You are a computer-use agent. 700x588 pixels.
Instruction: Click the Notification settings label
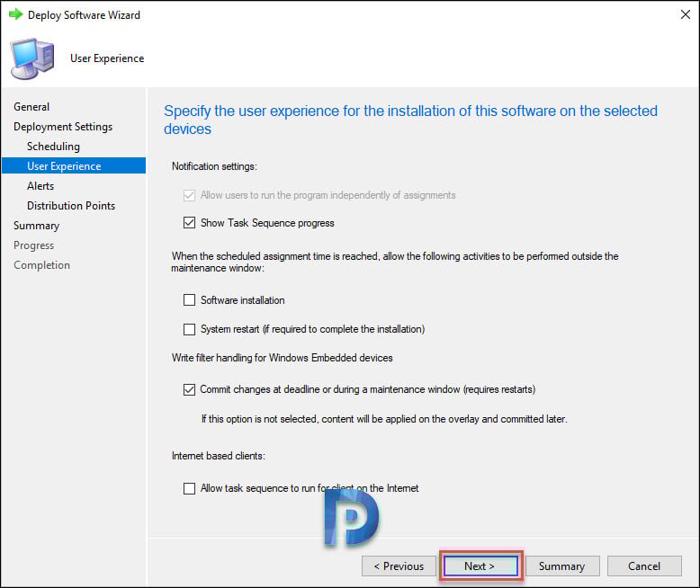pos(214,166)
